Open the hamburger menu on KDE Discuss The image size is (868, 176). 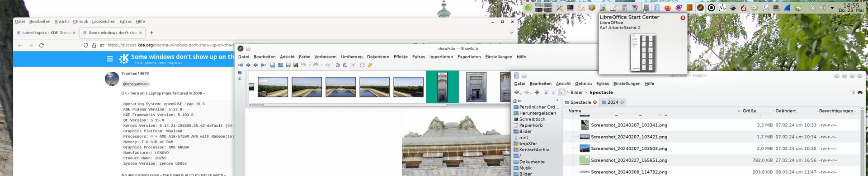(110, 59)
